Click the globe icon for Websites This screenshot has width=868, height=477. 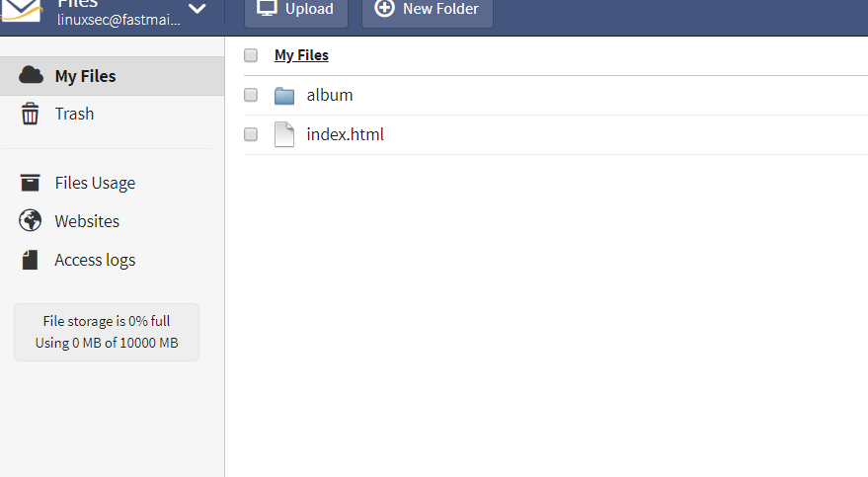[x=30, y=220]
